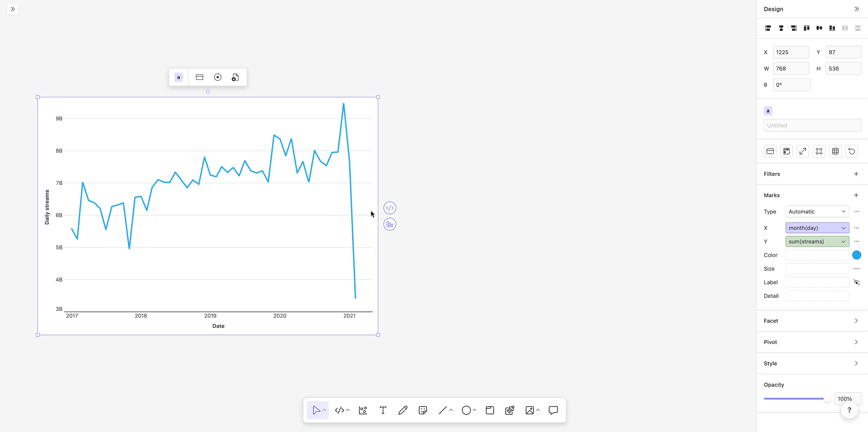
Task: Click the expand diagonal-arrow icon in Design panel
Action: [x=803, y=151]
